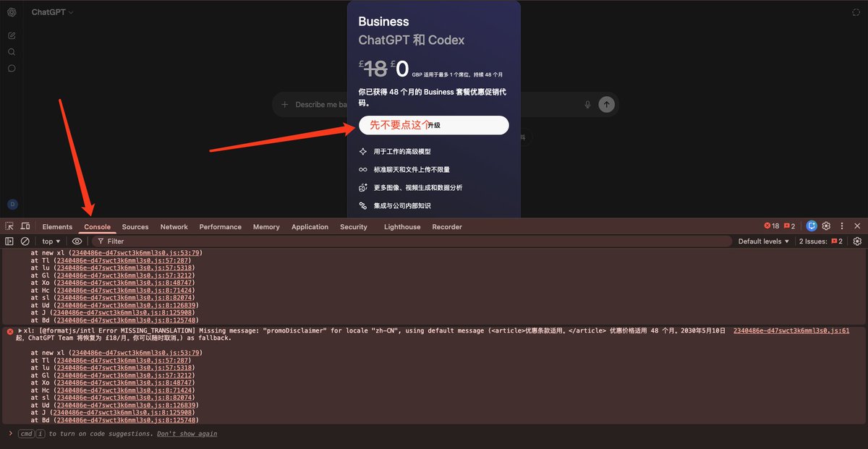
Task: Select the inspect element picker icon
Action: [x=9, y=226]
